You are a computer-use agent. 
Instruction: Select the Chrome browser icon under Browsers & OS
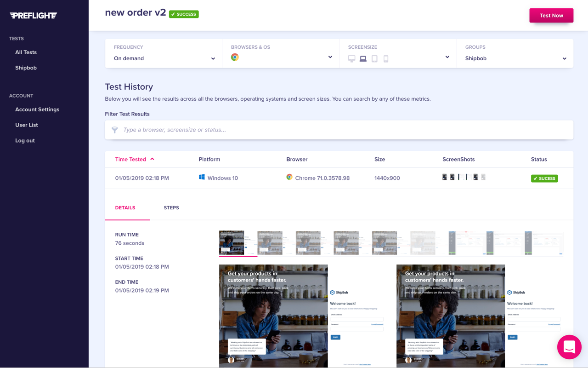click(235, 57)
